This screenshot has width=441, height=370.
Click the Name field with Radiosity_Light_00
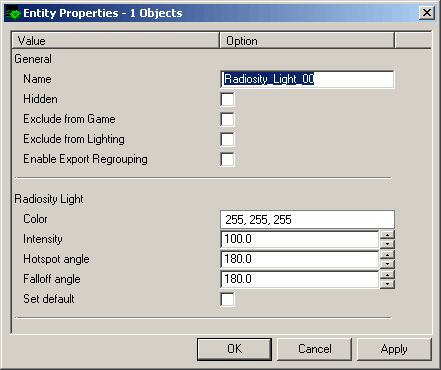(x=307, y=79)
